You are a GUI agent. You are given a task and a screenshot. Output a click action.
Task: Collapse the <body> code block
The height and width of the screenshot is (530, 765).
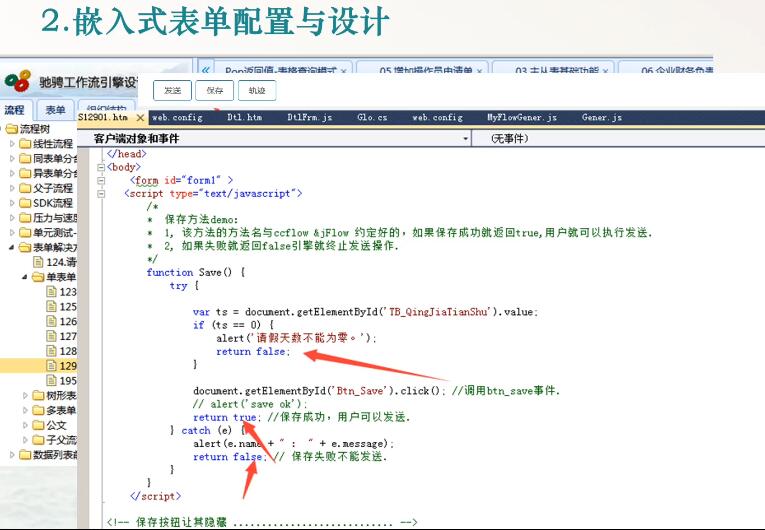(101, 167)
